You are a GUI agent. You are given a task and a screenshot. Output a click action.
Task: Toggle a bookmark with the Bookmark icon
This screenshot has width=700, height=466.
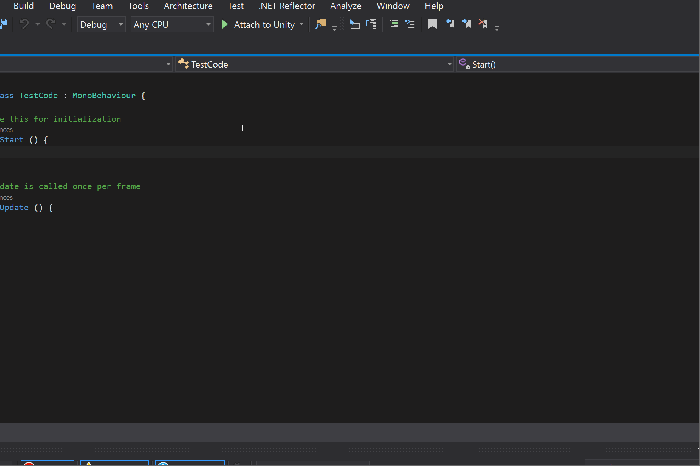pyautogui.click(x=432, y=24)
